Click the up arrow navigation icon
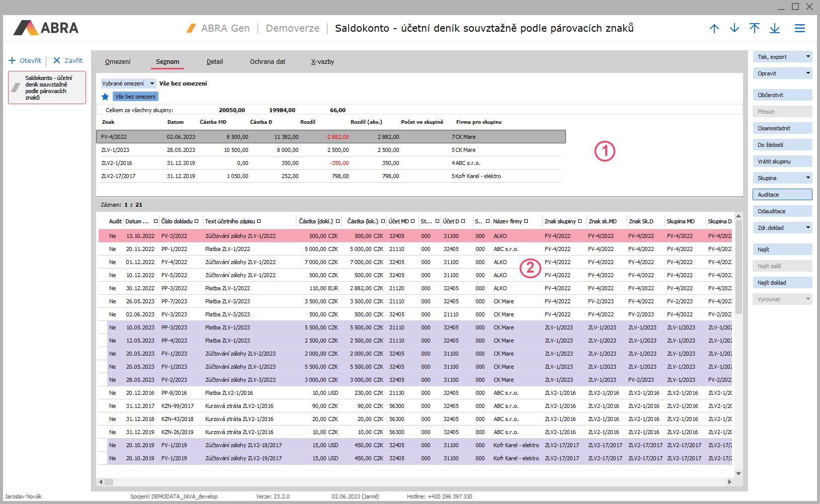This screenshot has height=504, width=820. click(x=714, y=28)
